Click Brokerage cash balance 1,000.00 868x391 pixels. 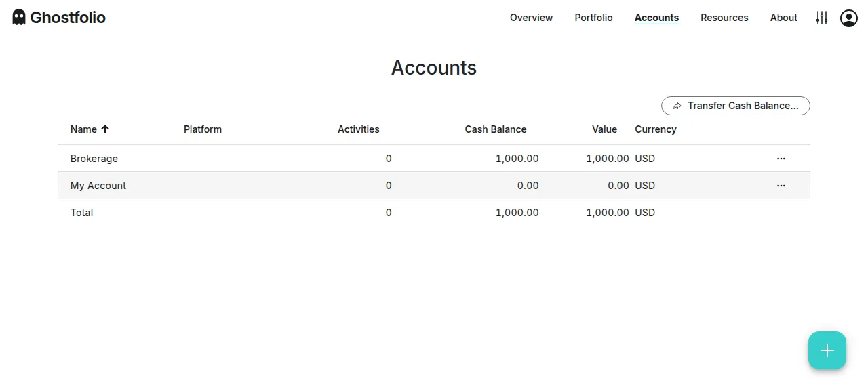pos(517,159)
